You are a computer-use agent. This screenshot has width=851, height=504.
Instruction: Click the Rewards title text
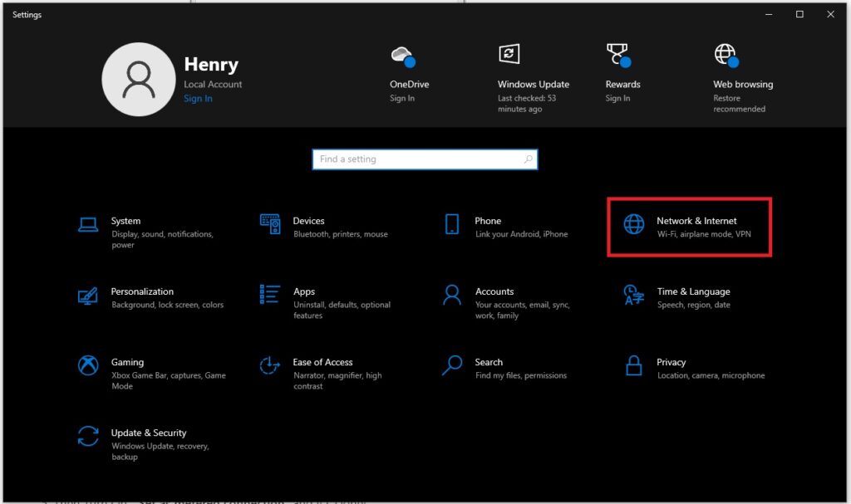[x=623, y=84]
